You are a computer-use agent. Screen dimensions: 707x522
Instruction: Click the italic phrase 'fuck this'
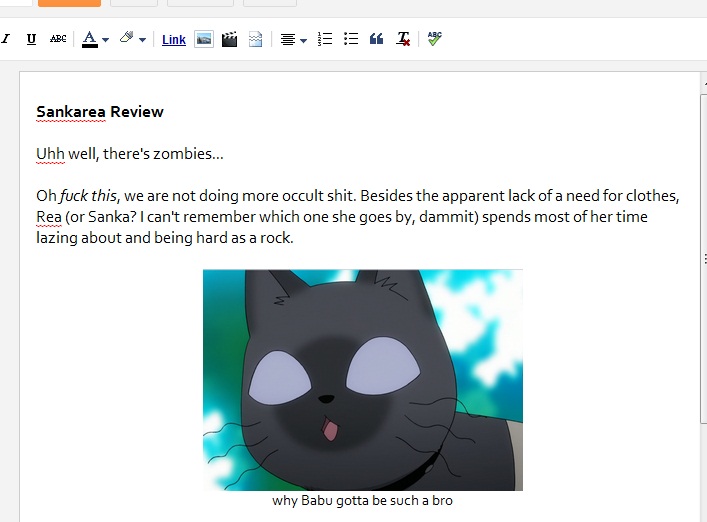(x=88, y=196)
